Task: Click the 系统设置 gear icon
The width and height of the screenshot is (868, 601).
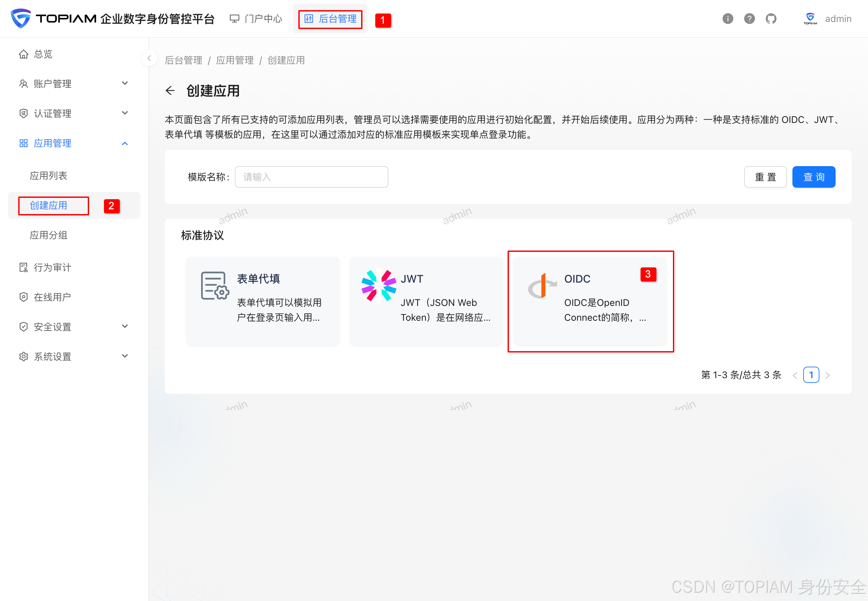Action: (x=23, y=356)
